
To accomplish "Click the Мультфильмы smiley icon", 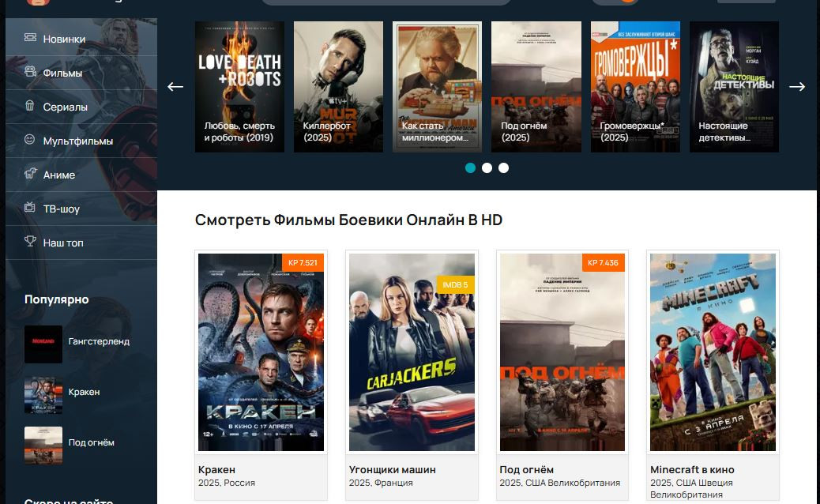I will click(x=30, y=140).
